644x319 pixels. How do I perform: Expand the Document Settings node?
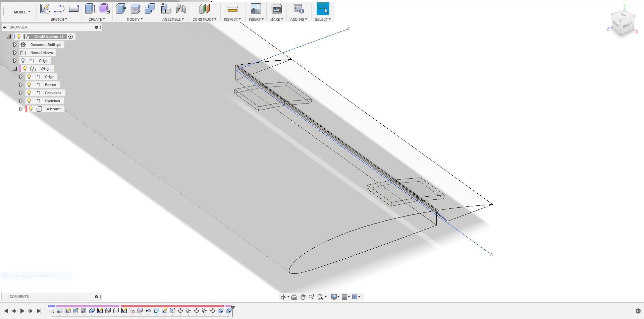tap(15, 45)
